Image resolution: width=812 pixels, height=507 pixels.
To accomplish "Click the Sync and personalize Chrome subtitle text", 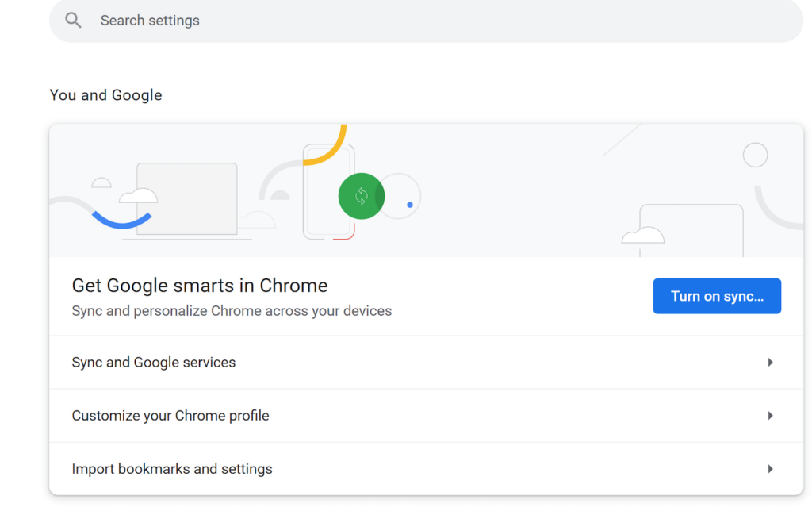I will click(x=232, y=310).
